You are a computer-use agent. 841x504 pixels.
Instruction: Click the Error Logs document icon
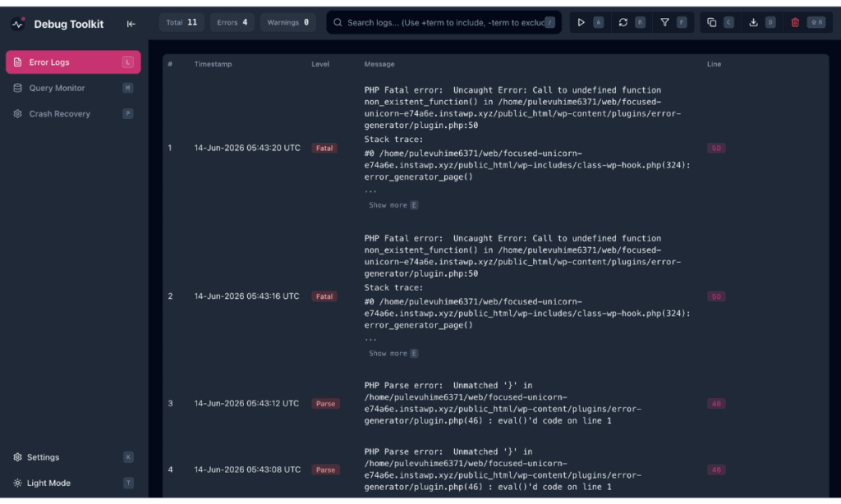point(18,62)
